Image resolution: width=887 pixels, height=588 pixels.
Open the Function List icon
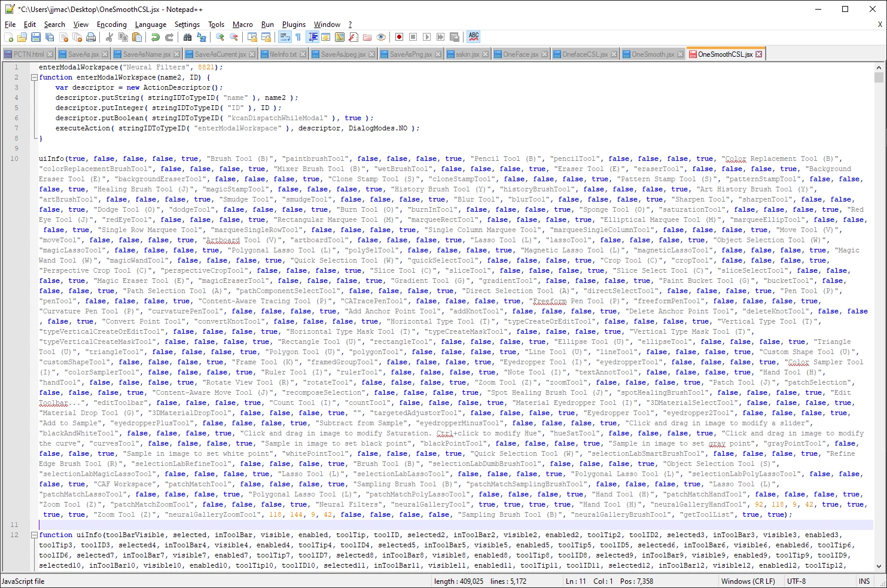[353, 37]
